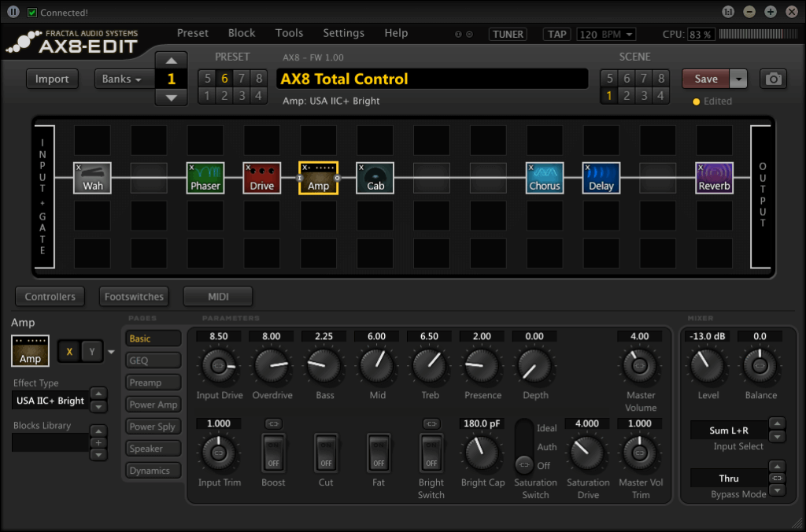The height and width of the screenshot is (532, 806).
Task: Click the preset name field
Action: (431, 79)
